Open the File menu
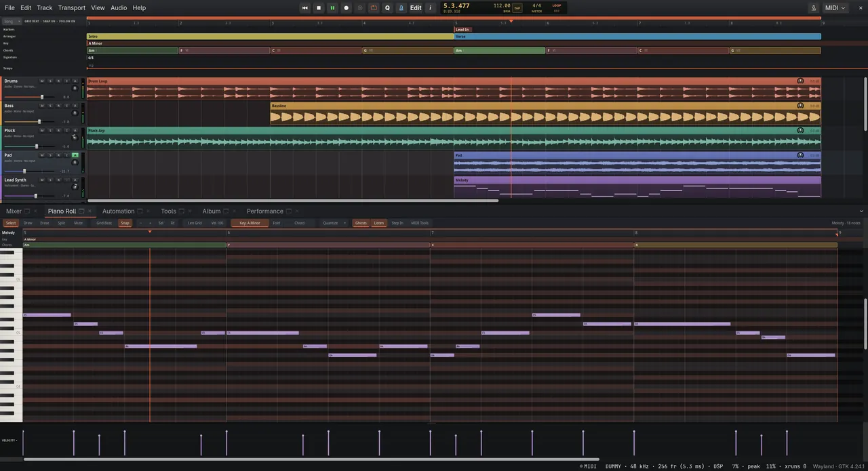 pos(9,8)
